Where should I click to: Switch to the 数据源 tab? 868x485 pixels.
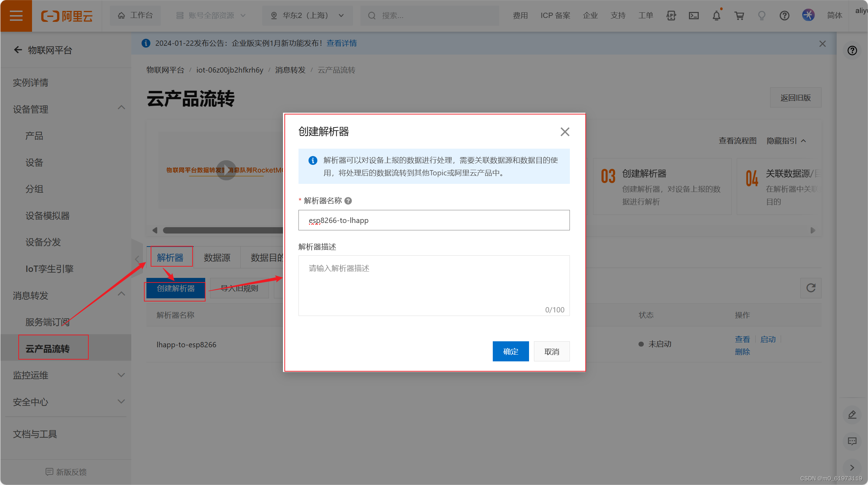click(217, 257)
